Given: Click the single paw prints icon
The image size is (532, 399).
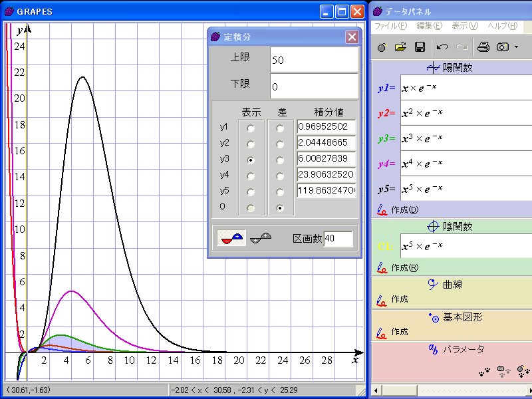Looking at the screenshot, I should point(485,371).
